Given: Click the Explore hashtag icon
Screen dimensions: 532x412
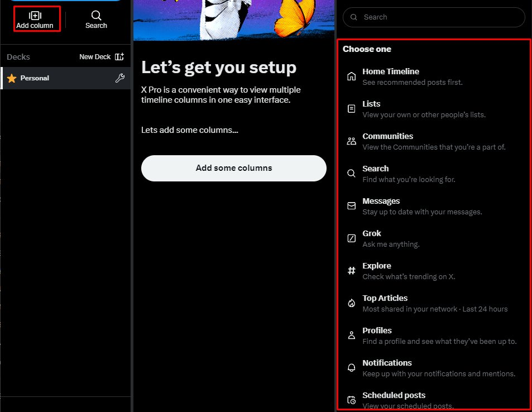Looking at the screenshot, I should 352,271.
